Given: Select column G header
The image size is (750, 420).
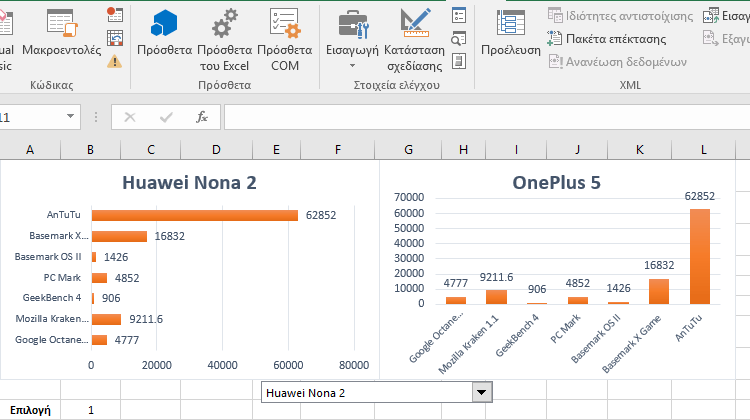Looking at the screenshot, I should 408,149.
